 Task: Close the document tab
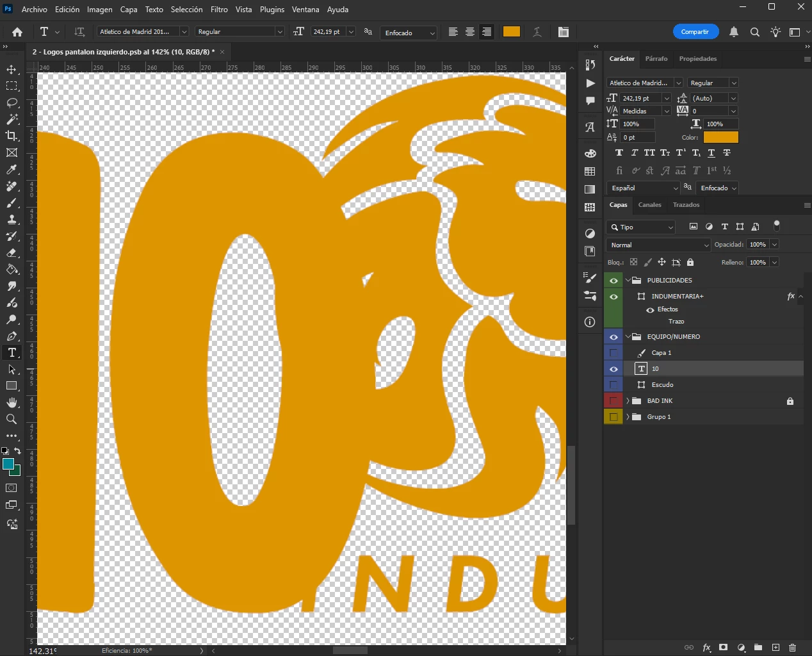click(222, 52)
